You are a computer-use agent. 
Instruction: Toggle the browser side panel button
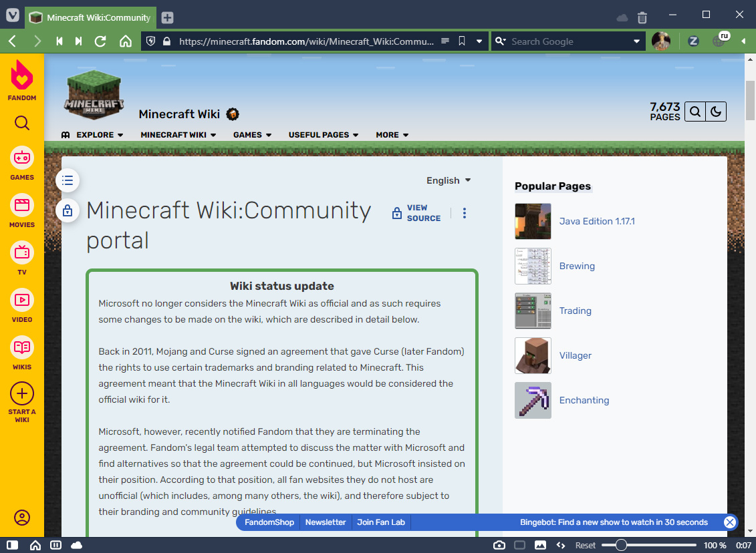click(12, 545)
